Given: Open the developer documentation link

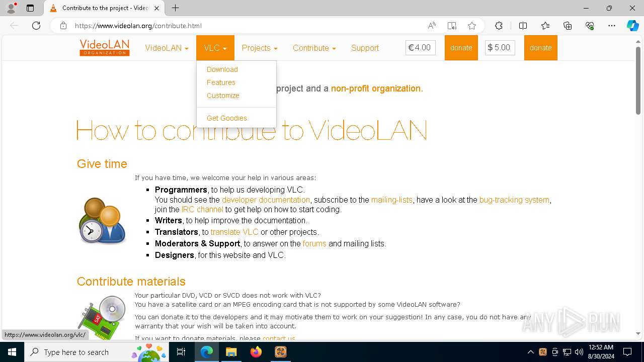Looking at the screenshot, I should click(266, 200).
